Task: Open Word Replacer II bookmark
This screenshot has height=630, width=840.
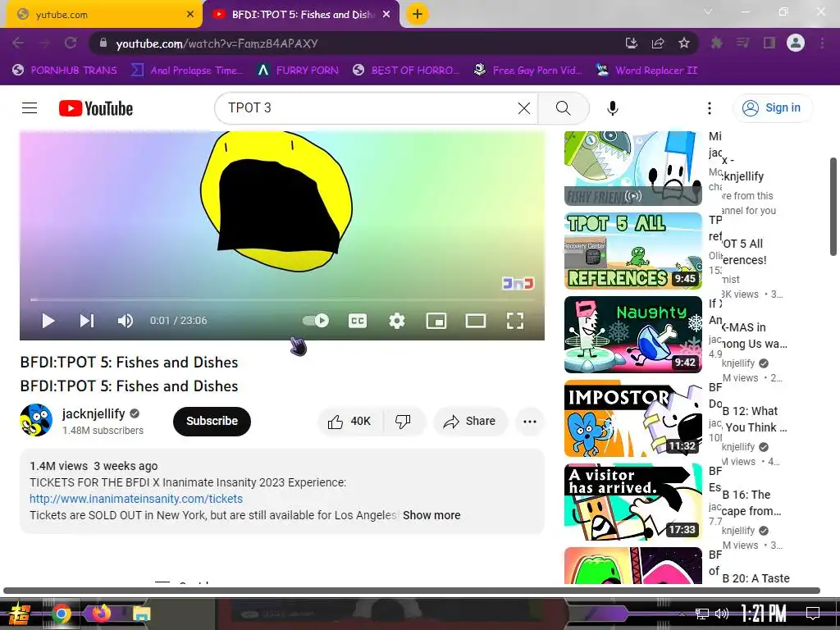Action: point(647,71)
